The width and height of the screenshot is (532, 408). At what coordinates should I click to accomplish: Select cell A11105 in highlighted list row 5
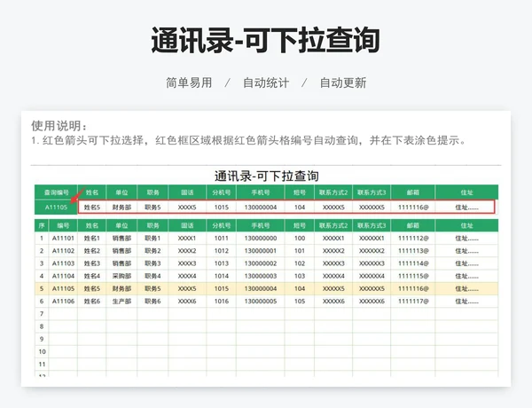pyautogui.click(x=63, y=288)
